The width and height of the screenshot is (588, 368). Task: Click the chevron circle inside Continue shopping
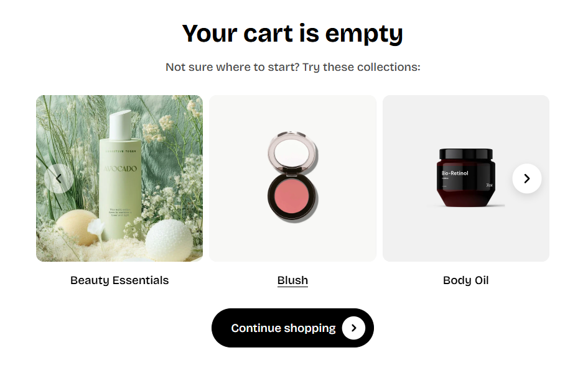[353, 328]
